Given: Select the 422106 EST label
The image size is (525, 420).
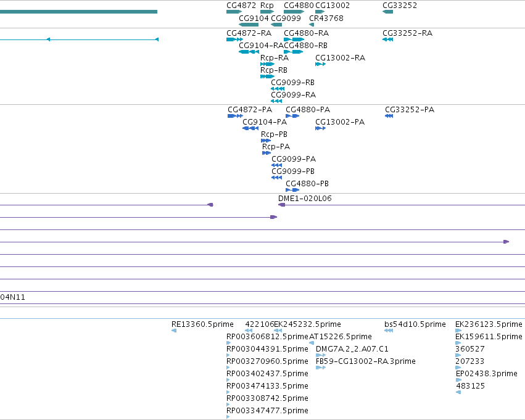Looking at the screenshot, I should click(x=260, y=324).
